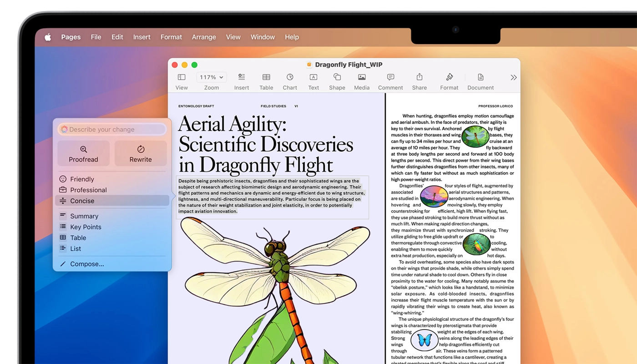The image size is (637, 364).
Task: Click the ENTOMOLOGY DRAFT header text
Action: click(x=196, y=106)
